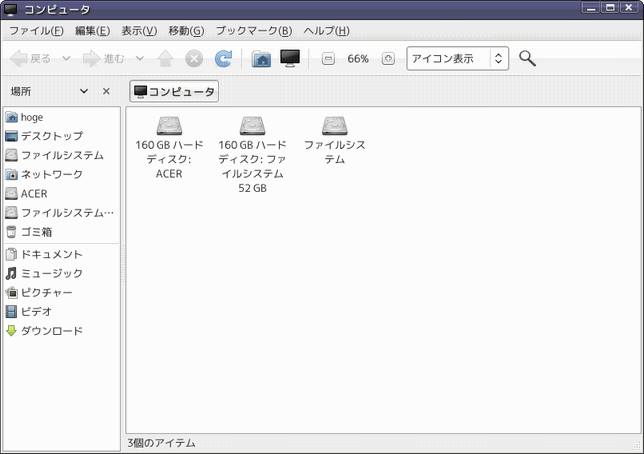Screen dimensions: 644x454
Task: Select the ファイルシステム drive icon in main pane
Action: tap(335, 126)
